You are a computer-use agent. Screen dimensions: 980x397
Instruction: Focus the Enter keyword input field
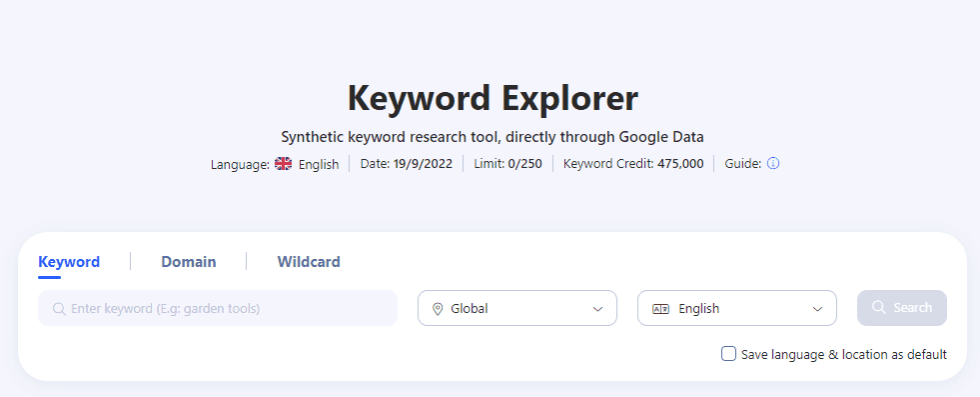click(x=218, y=308)
